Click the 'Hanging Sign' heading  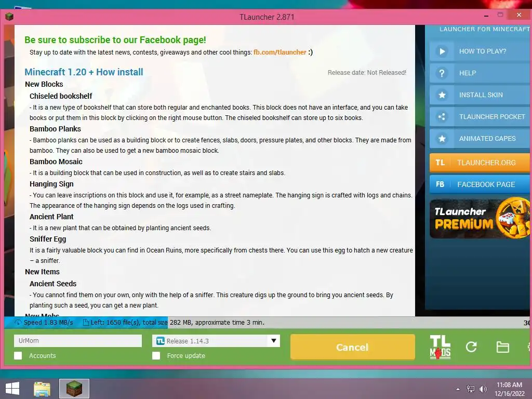(x=51, y=184)
